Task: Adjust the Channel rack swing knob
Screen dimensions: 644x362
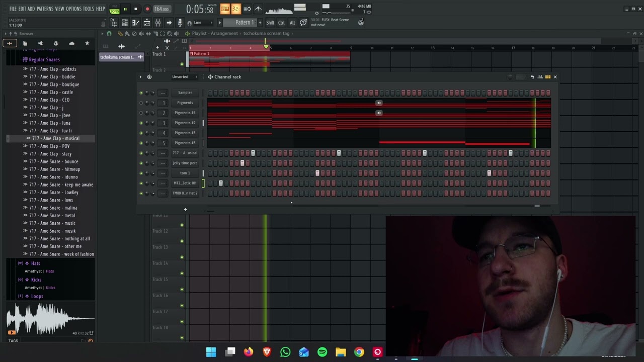Action: point(510,77)
